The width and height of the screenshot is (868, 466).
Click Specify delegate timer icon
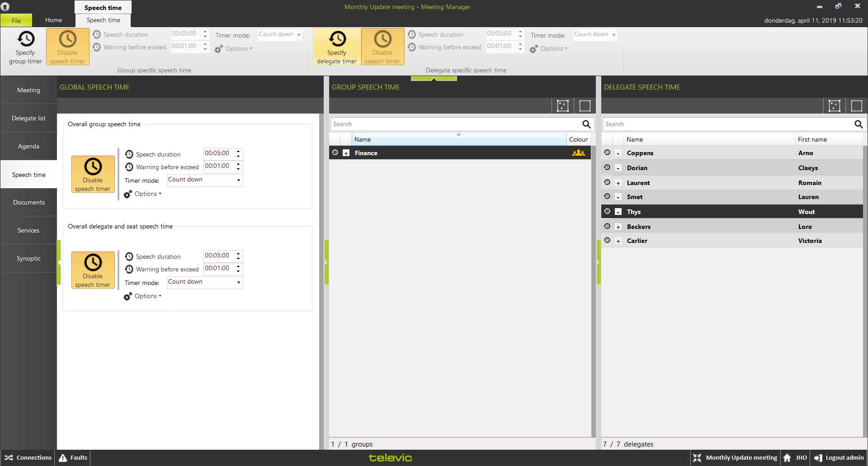tap(337, 39)
